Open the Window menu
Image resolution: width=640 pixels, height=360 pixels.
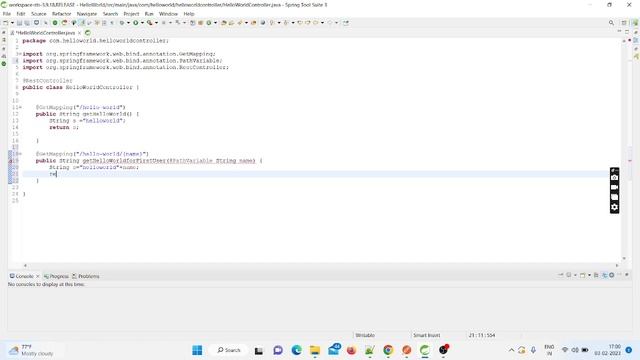[x=168, y=14]
